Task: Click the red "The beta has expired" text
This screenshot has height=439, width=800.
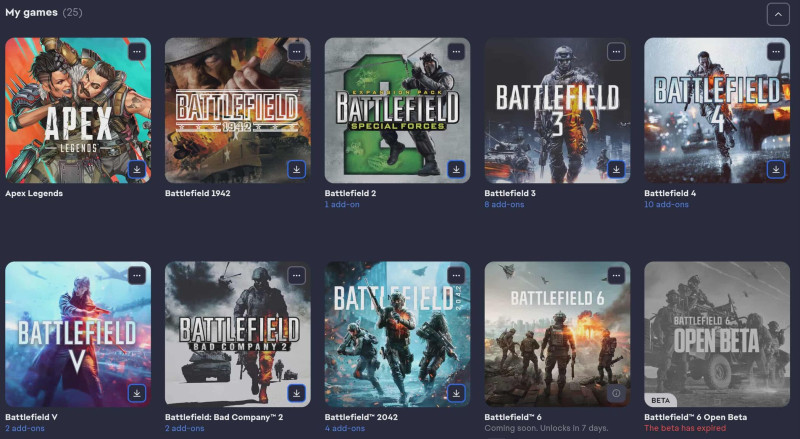Action: pos(685,428)
